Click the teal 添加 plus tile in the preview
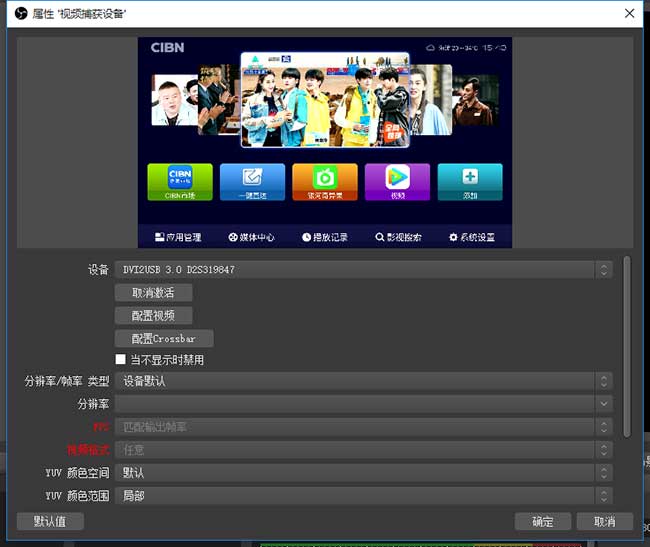Screen dimensions: 650x547 [470, 182]
